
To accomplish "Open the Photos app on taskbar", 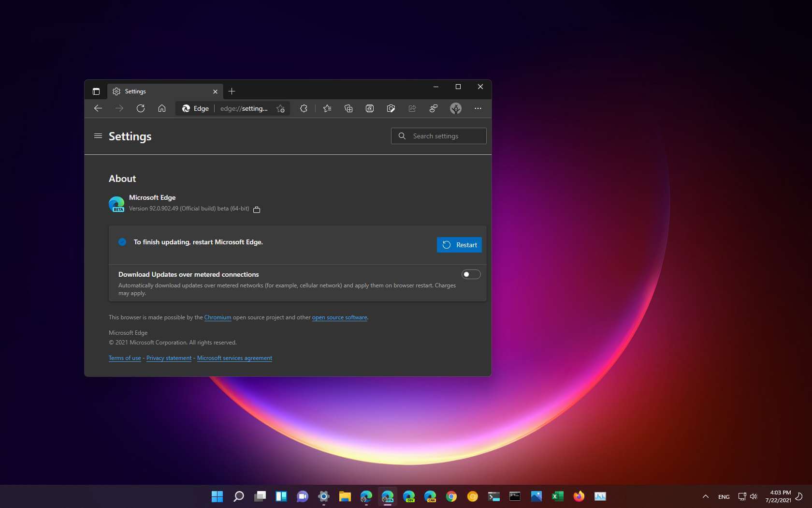I will coord(536,496).
